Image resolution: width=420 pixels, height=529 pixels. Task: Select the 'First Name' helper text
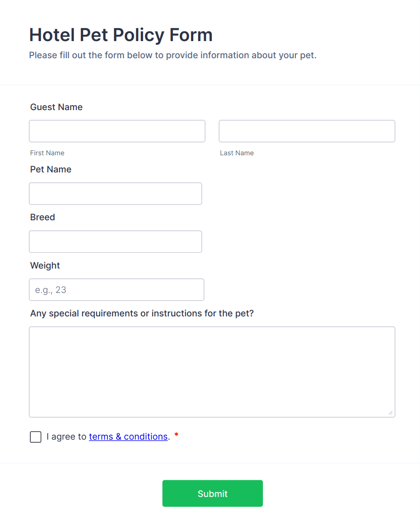[47, 153]
